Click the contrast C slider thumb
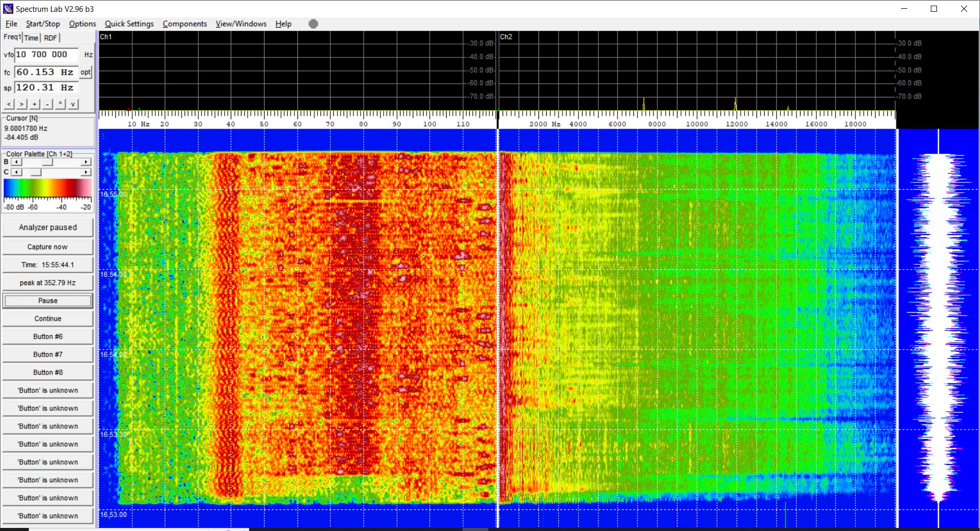980x531 pixels. pos(35,172)
